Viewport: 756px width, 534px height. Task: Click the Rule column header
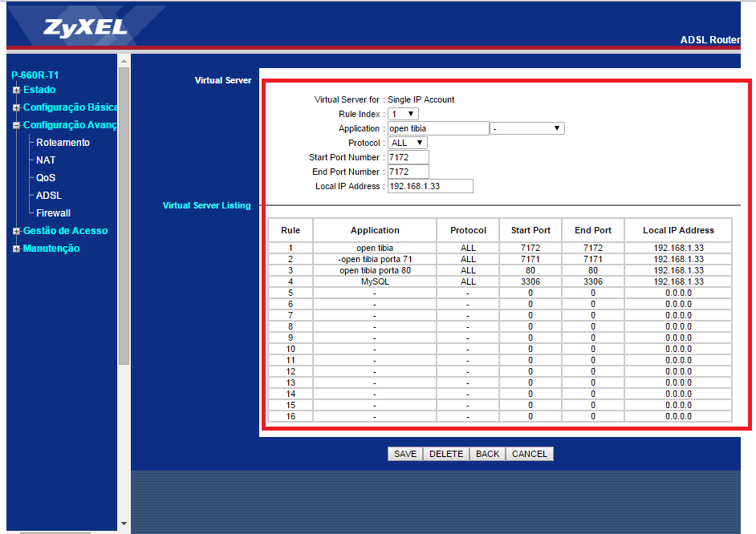[291, 230]
